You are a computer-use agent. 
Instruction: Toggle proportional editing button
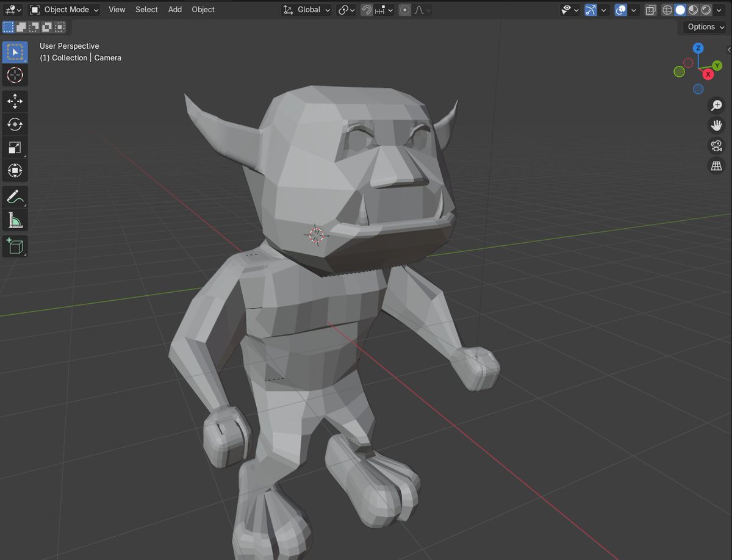point(405,10)
